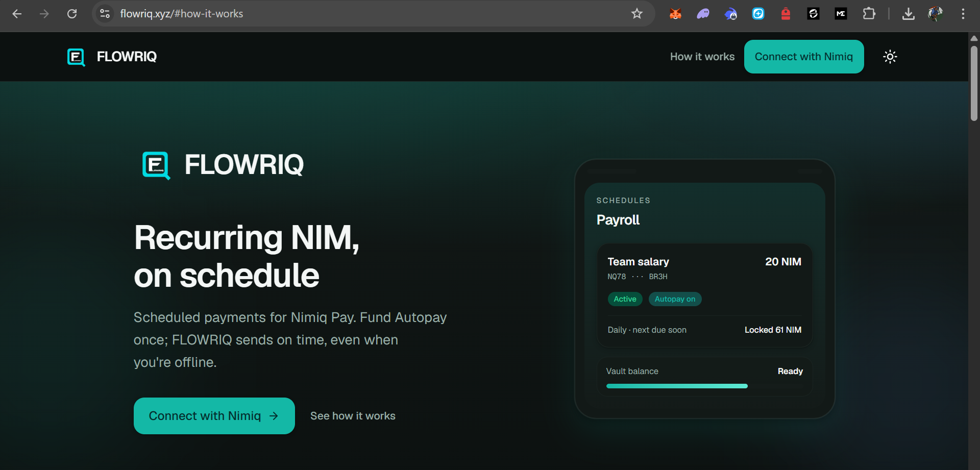Follow the See how it works link
The width and height of the screenshot is (980, 470).
pyautogui.click(x=353, y=416)
